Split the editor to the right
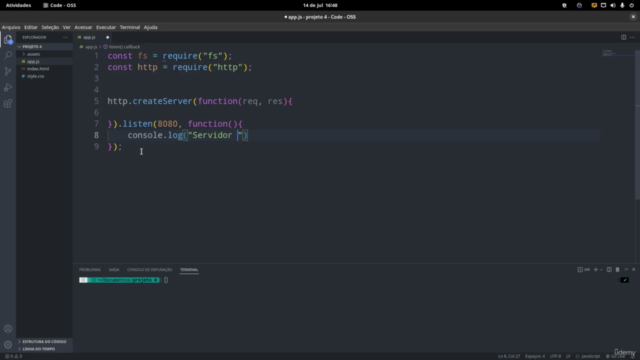The image size is (640, 360). pos(623,37)
